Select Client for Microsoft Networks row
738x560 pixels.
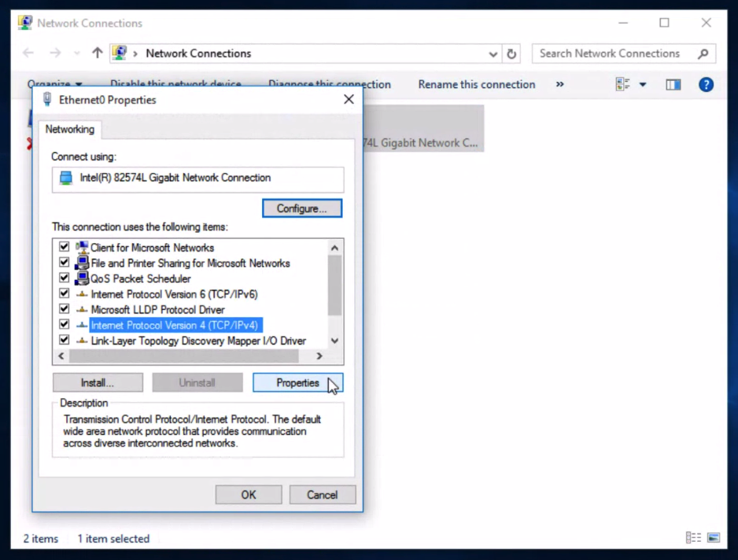152,248
